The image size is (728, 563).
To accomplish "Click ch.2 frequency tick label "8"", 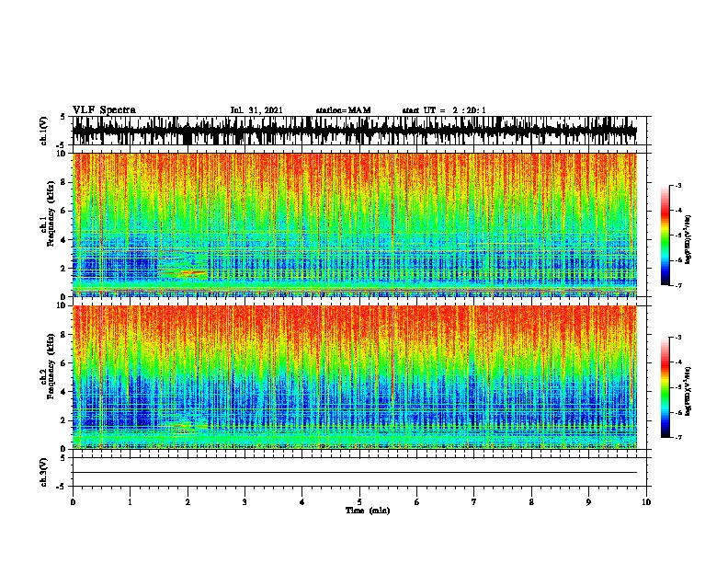I will tap(64, 335).
